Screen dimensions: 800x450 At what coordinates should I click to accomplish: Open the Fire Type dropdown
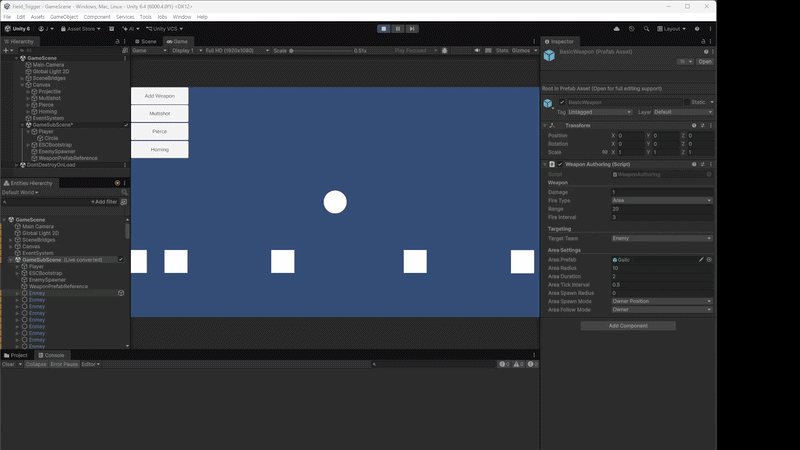coord(662,201)
